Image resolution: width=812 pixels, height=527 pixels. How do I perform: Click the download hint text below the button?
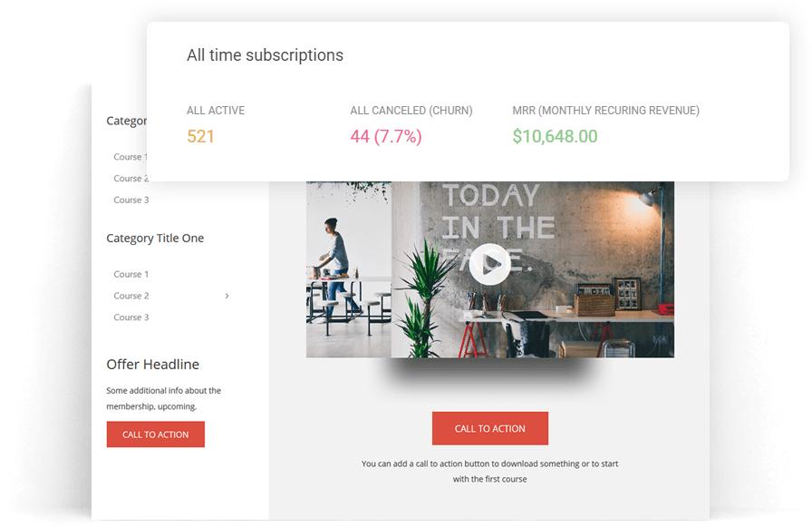click(x=490, y=470)
